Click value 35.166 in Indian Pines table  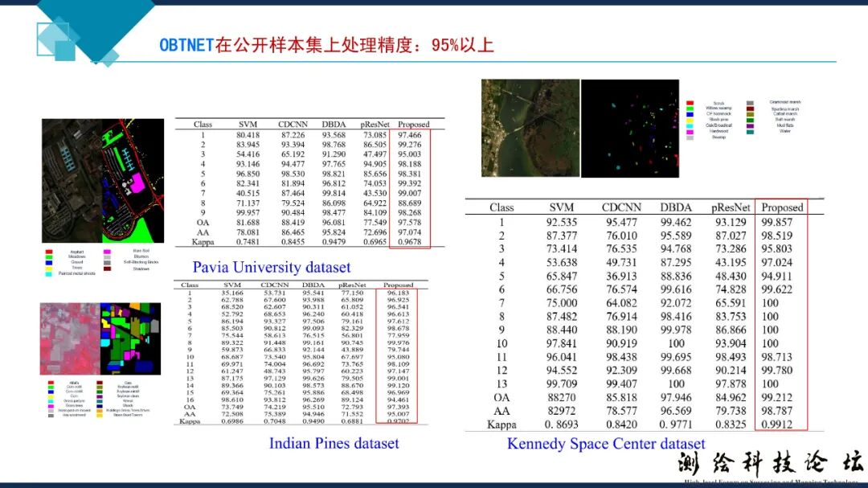(x=232, y=293)
